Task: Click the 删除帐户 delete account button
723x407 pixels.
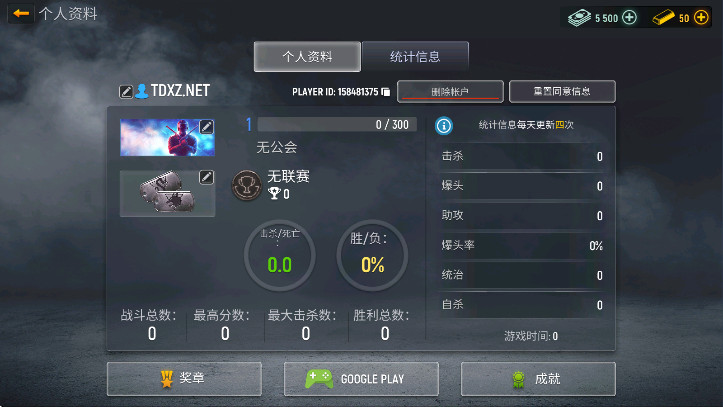Action: pos(450,91)
